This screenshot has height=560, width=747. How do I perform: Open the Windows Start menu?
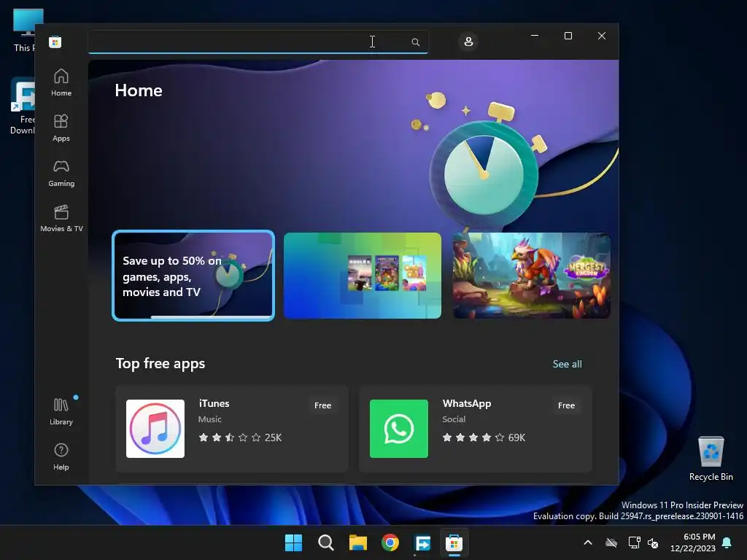click(x=293, y=542)
